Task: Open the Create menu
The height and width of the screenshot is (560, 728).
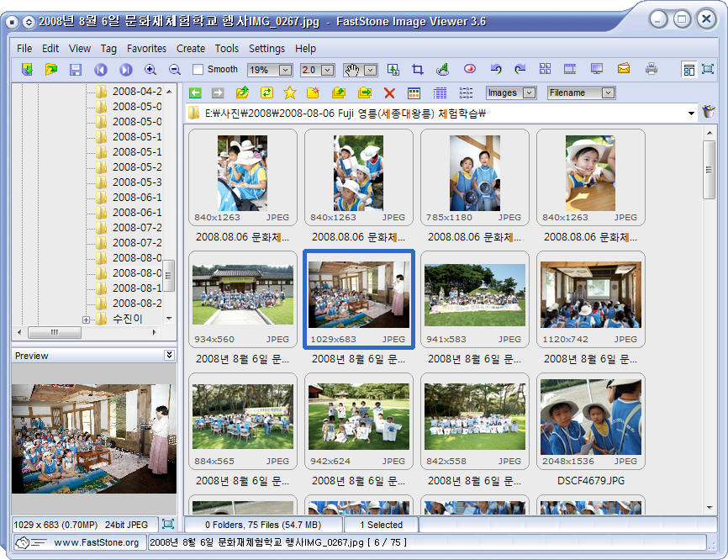Action: click(x=190, y=48)
